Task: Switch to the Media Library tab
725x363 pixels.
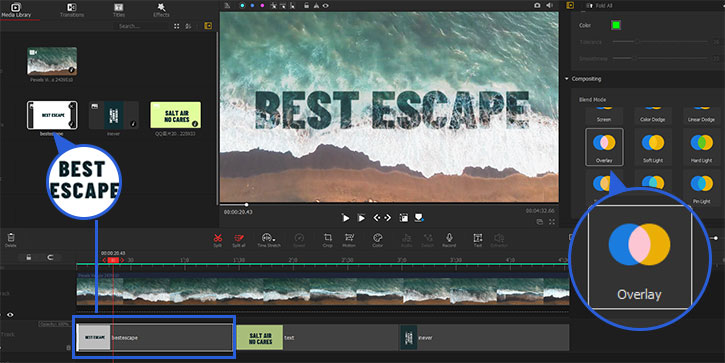Action: (16, 10)
